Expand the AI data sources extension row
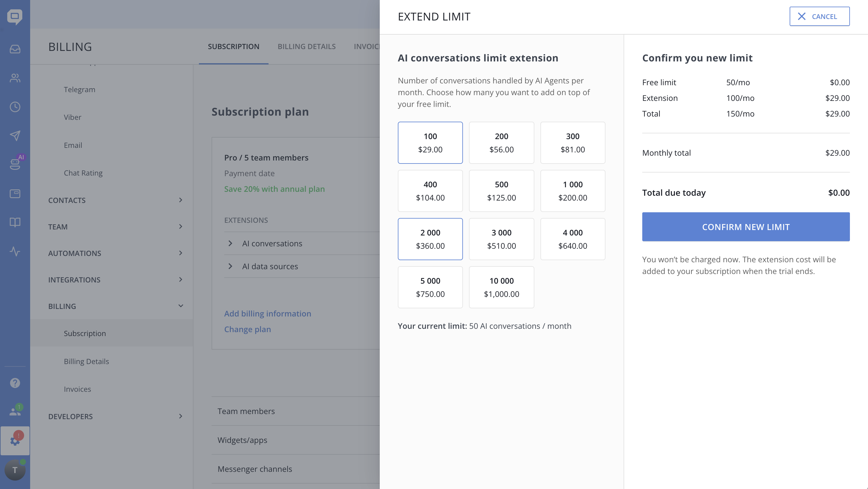 pos(302,266)
